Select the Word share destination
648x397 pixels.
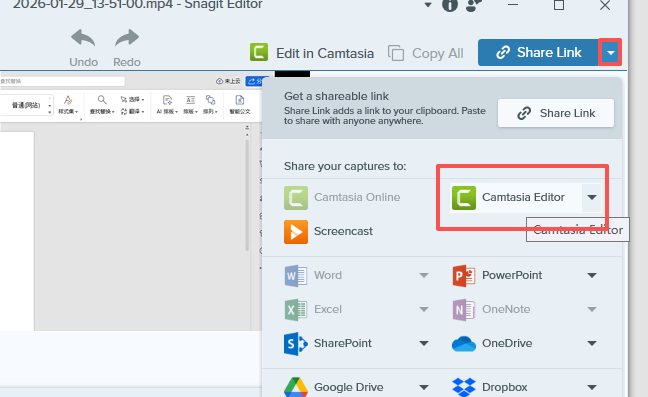[313, 276]
